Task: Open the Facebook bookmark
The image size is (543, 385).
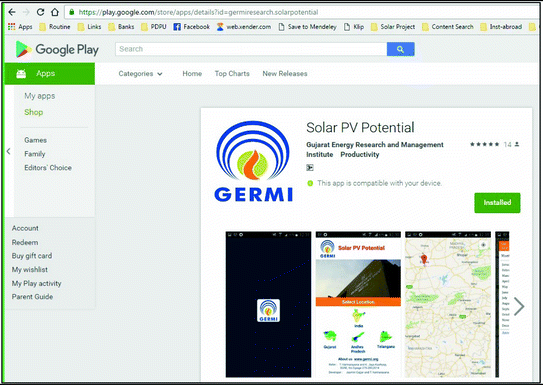Action: 192,27
